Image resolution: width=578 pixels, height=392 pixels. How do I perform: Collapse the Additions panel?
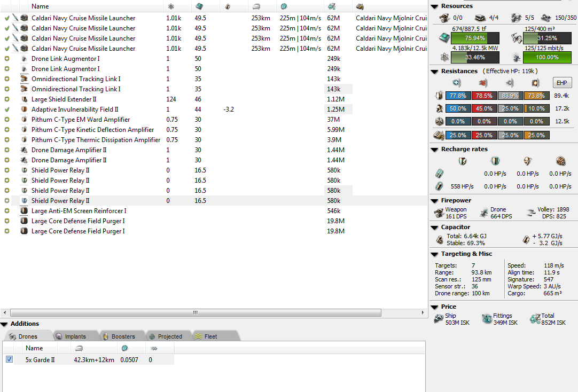(4, 324)
